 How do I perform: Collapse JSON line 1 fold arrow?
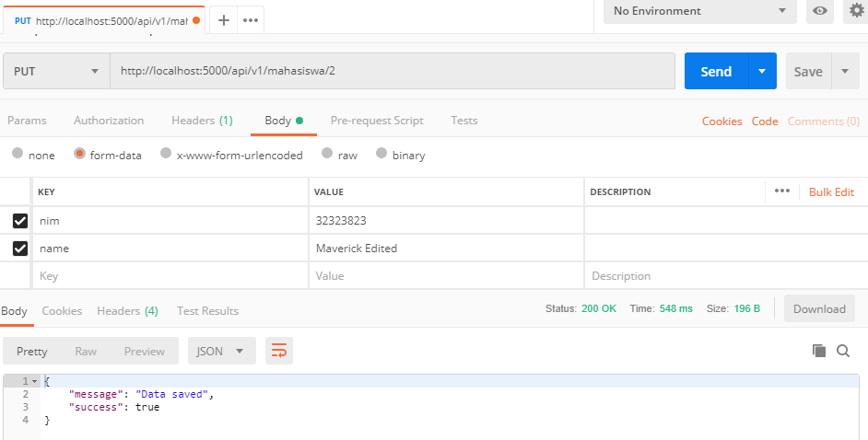[34, 381]
